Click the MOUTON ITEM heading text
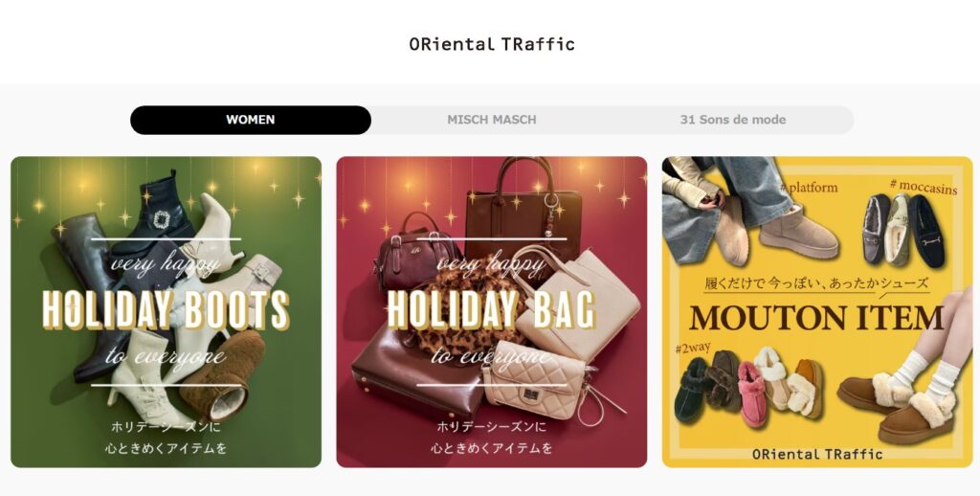This screenshot has height=496, width=980. pyautogui.click(x=816, y=318)
